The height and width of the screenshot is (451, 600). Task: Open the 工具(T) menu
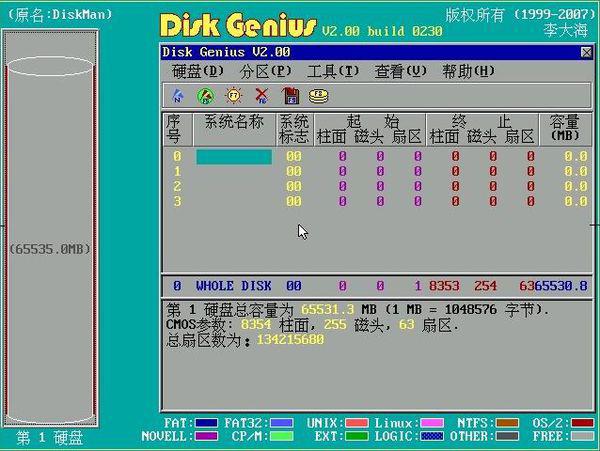[333, 72]
